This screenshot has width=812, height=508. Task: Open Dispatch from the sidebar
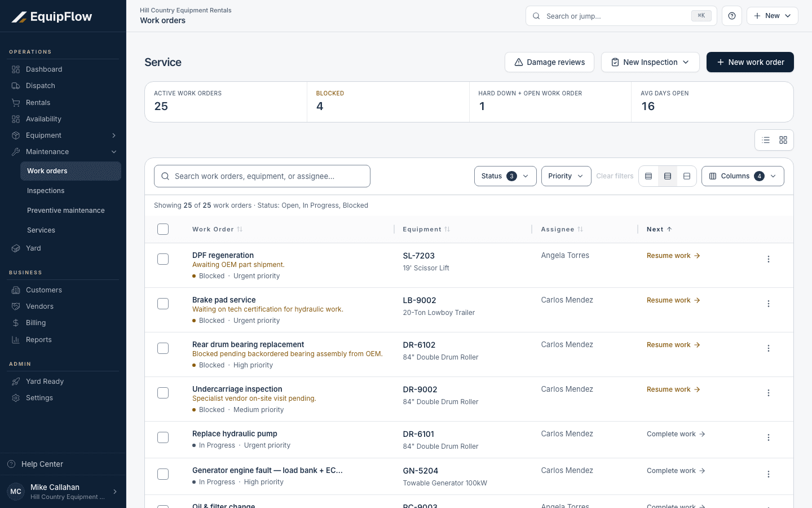pyautogui.click(x=63, y=86)
